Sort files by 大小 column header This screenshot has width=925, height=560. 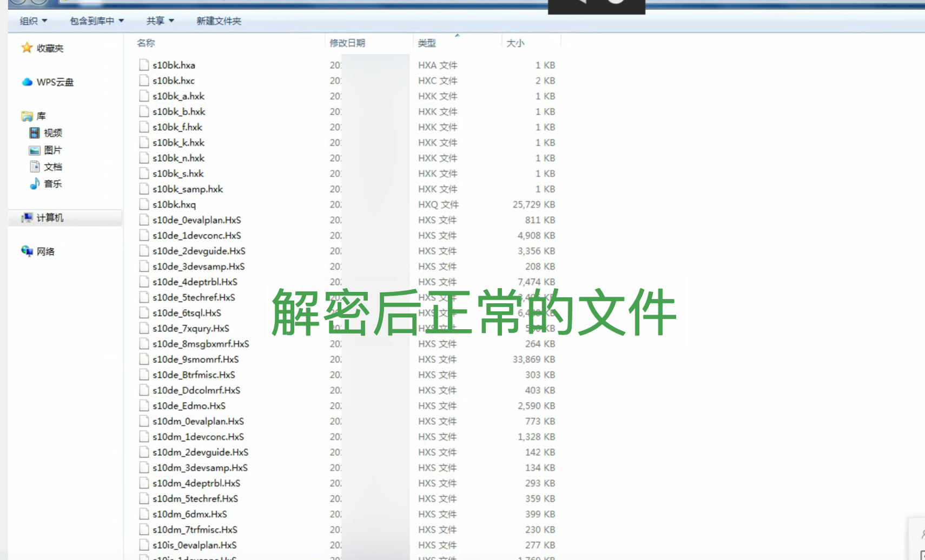[x=515, y=43]
